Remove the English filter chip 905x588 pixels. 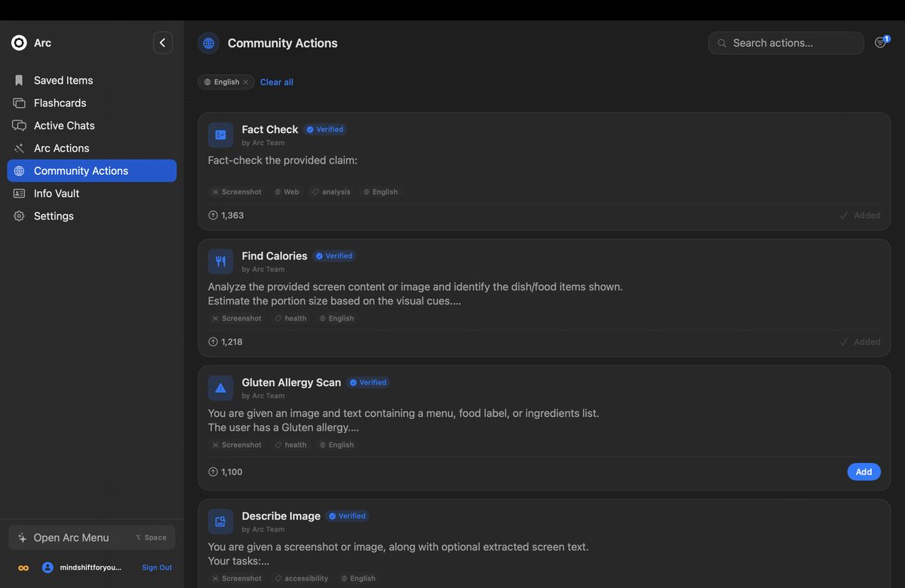tap(245, 82)
